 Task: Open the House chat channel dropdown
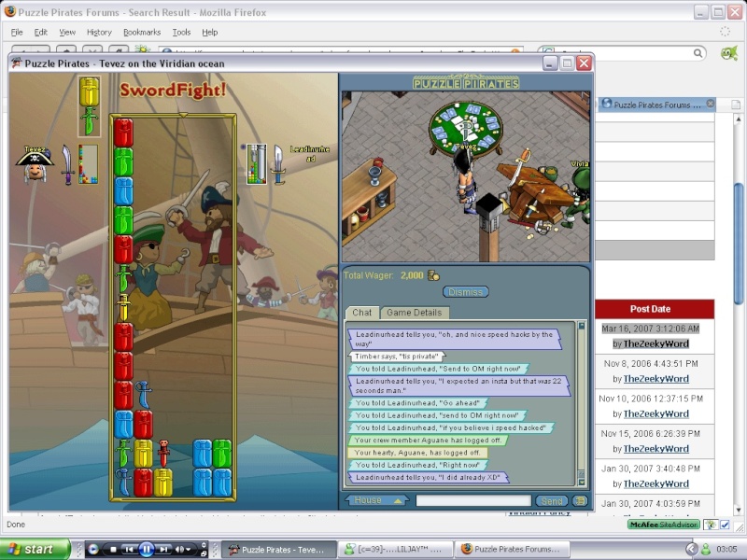376,500
